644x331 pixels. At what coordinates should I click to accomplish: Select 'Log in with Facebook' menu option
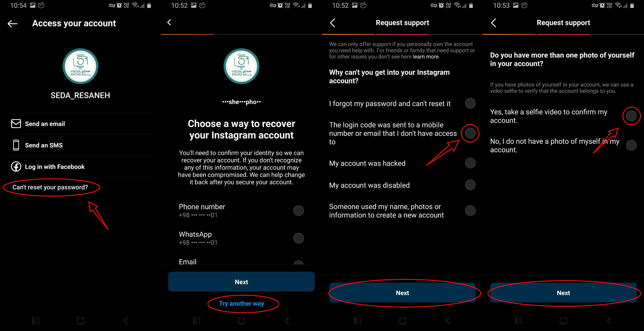tap(55, 166)
